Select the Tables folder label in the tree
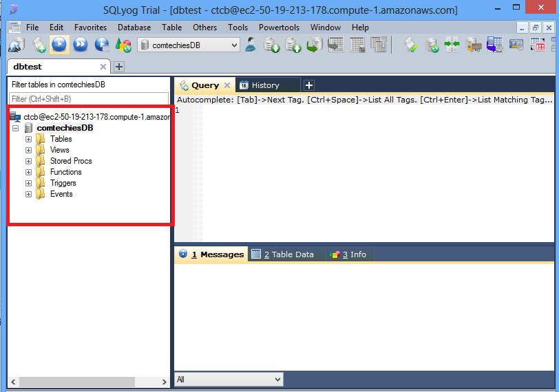This screenshot has height=392, width=559. click(x=61, y=139)
